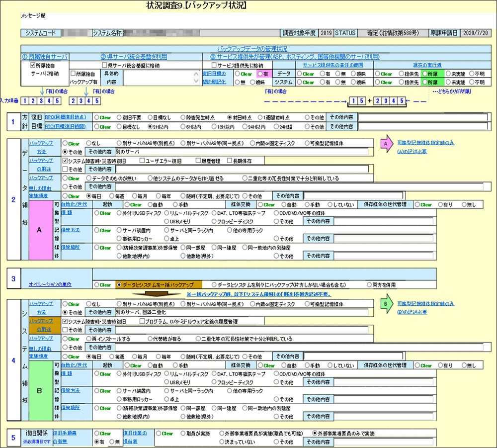Choose 他システムのデータから作り直せる option
Viewport: 497px width, 448px height.
(150, 178)
